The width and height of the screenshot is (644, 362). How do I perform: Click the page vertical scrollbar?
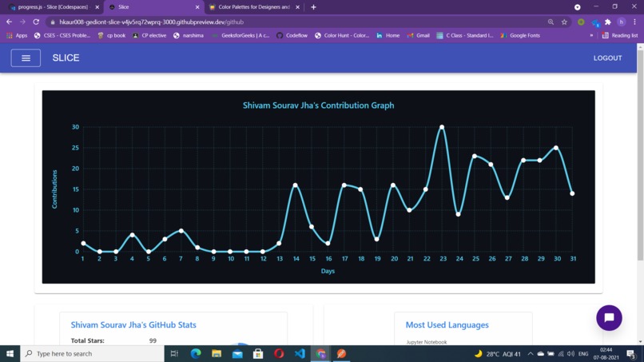[640, 155]
